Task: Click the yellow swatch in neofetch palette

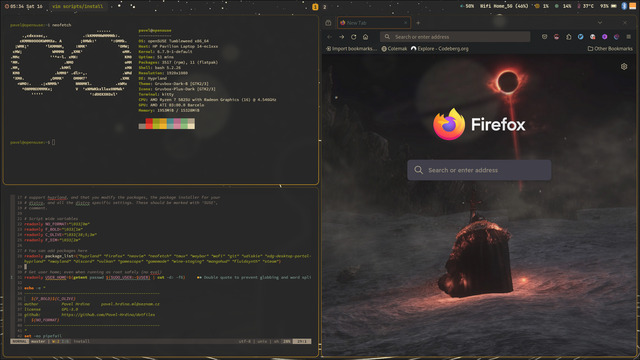Action: coord(163,124)
